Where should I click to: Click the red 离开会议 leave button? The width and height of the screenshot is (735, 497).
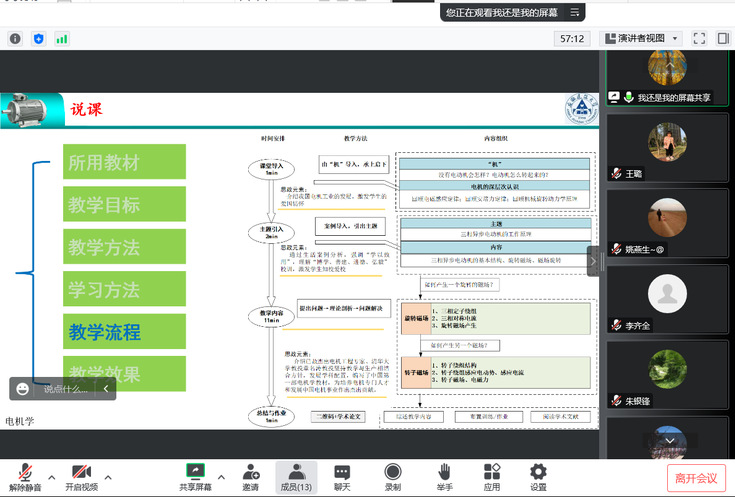point(696,478)
